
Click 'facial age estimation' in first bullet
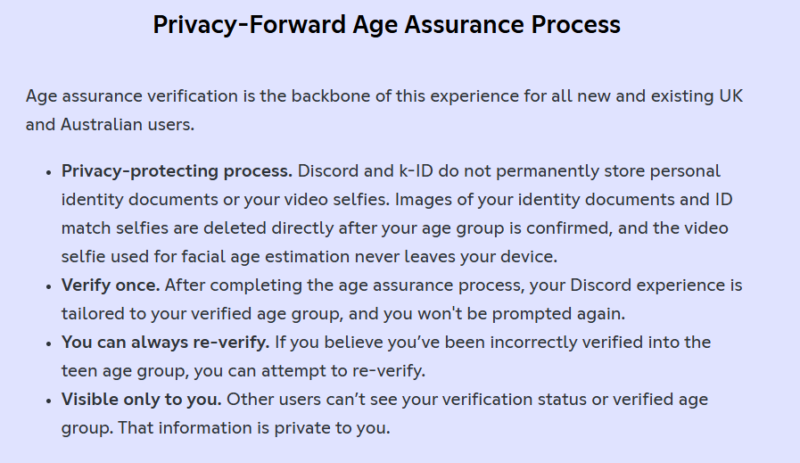point(265,256)
